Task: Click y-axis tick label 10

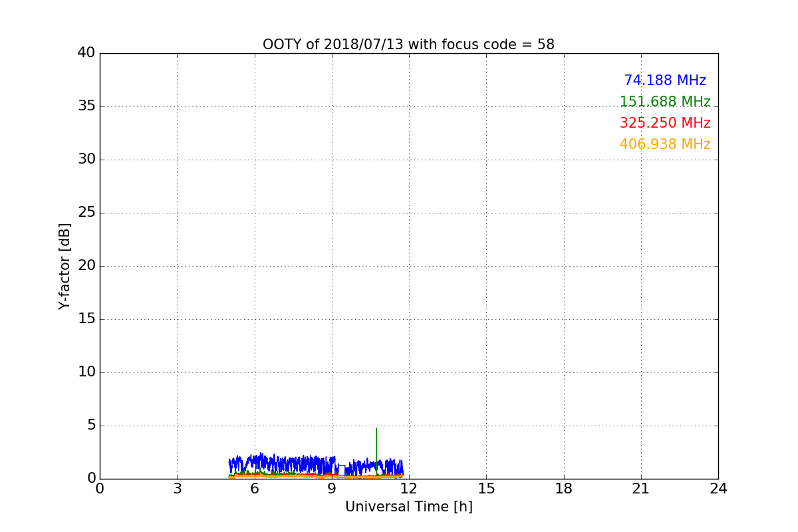Action: pyautogui.click(x=86, y=372)
